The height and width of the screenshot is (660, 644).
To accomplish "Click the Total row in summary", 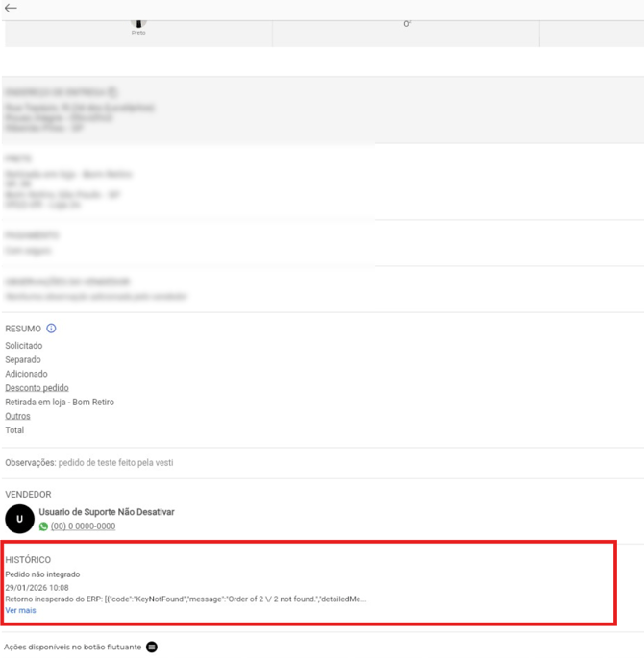I will [x=14, y=430].
